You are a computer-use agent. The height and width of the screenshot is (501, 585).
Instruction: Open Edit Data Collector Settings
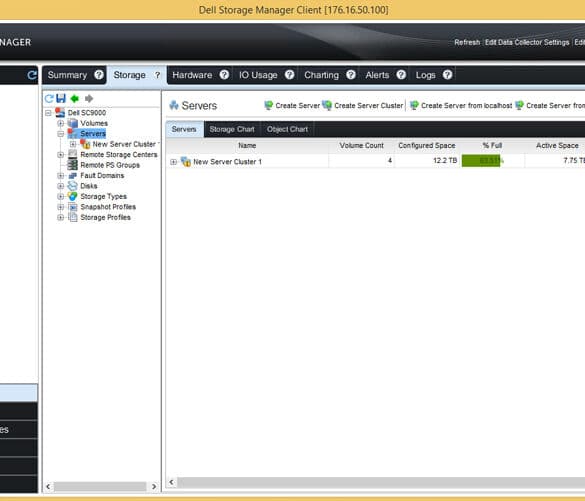tap(527, 42)
